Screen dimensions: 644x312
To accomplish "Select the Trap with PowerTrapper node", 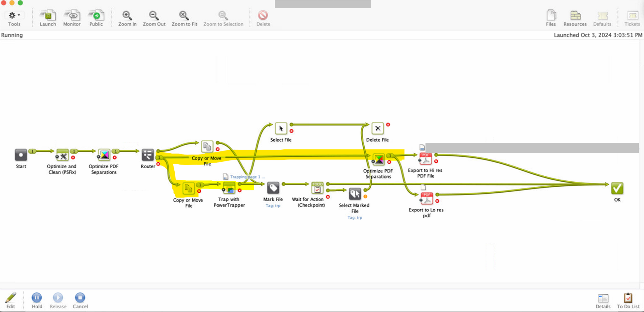I will pos(229,188).
